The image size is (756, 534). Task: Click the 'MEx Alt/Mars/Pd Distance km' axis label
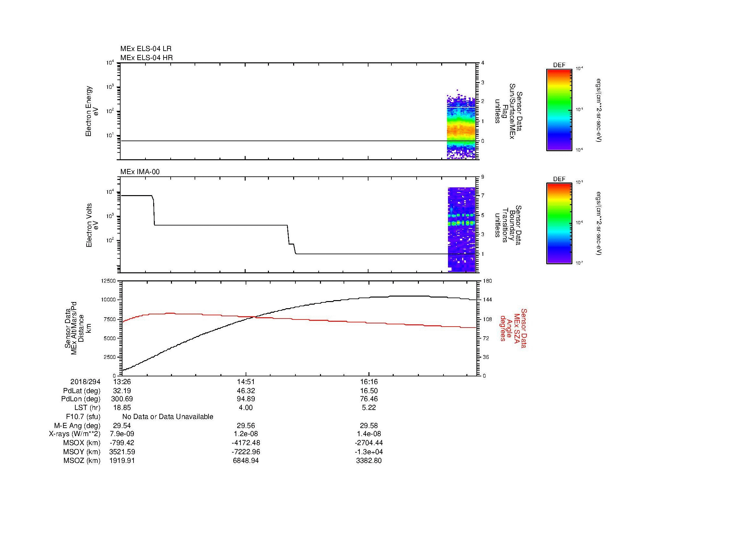point(78,328)
